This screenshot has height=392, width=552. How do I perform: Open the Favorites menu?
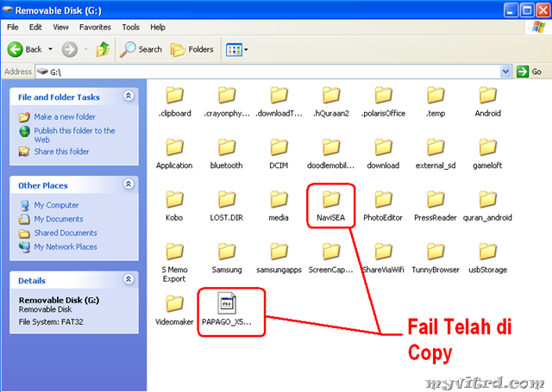pos(95,27)
